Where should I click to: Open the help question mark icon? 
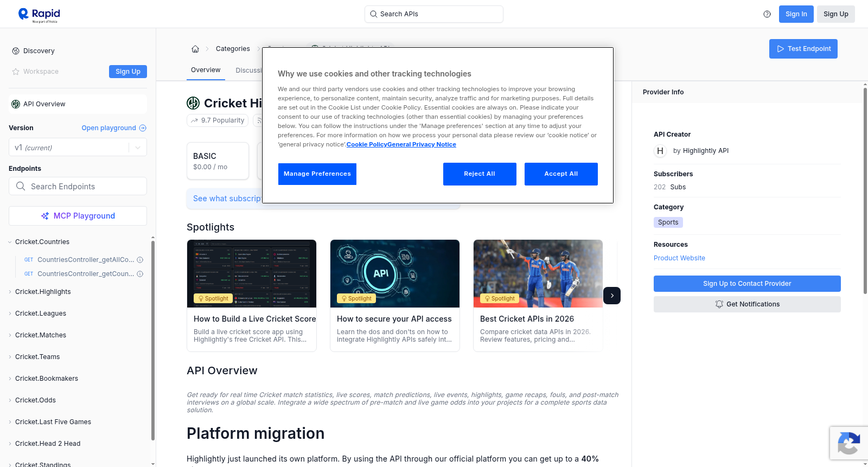pos(767,14)
